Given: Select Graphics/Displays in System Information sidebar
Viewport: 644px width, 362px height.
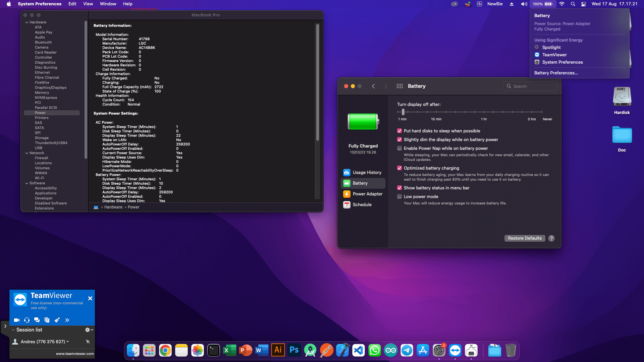Looking at the screenshot, I should click(x=51, y=88).
